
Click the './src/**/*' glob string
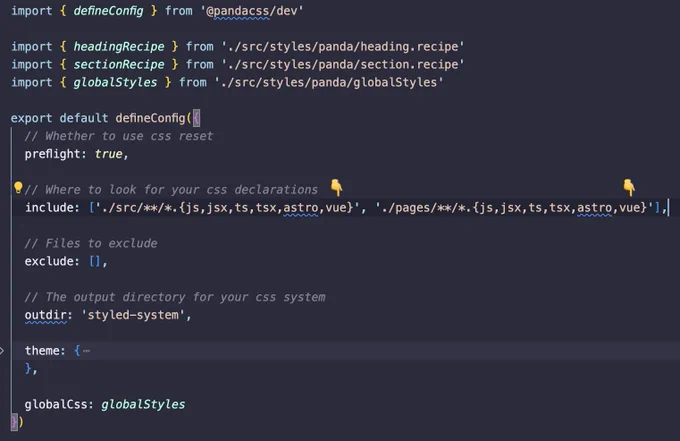pyautogui.click(x=228, y=208)
